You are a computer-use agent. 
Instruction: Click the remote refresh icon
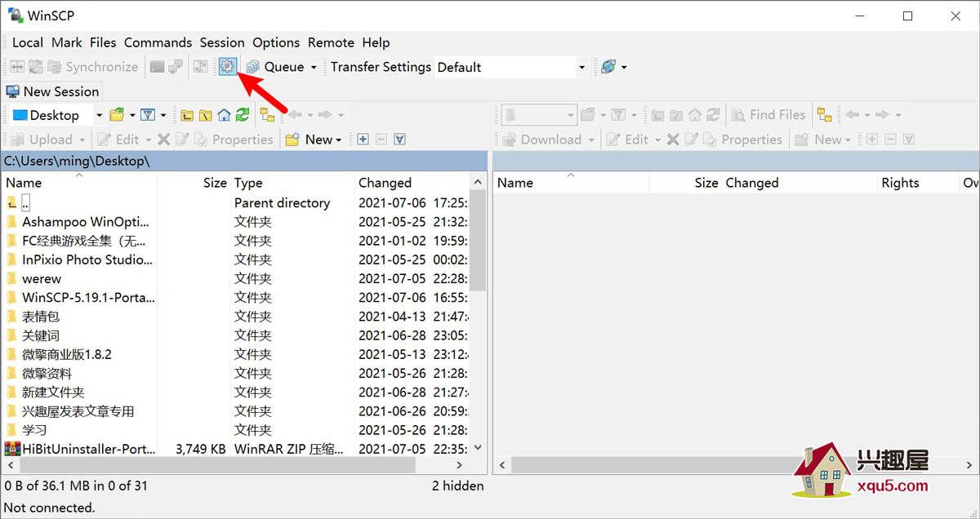[714, 115]
